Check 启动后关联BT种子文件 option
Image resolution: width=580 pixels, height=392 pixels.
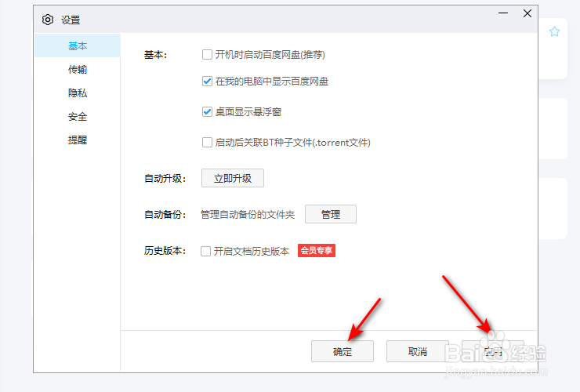tap(207, 142)
